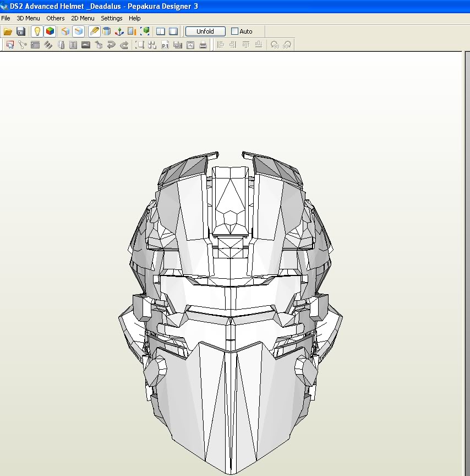Click the stacked pages icon
This screenshot has height=476, width=470.
pos(178,45)
